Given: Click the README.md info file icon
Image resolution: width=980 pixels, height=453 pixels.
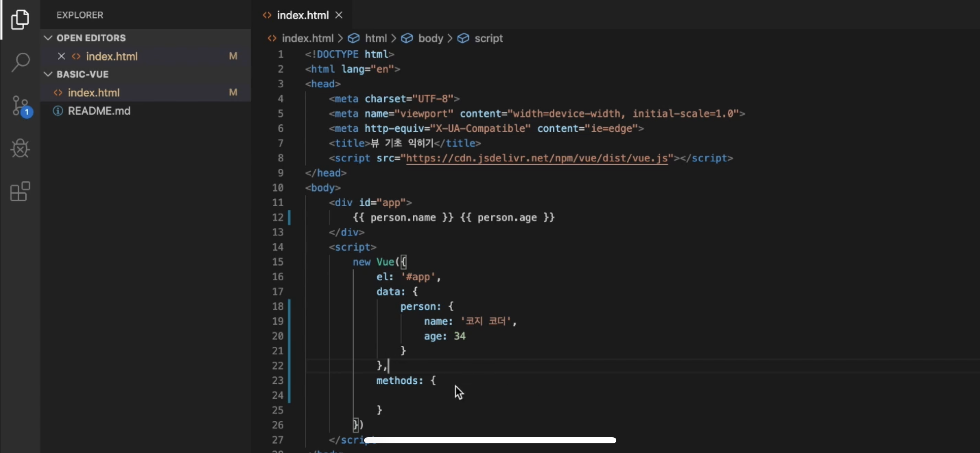Looking at the screenshot, I should coord(58,111).
